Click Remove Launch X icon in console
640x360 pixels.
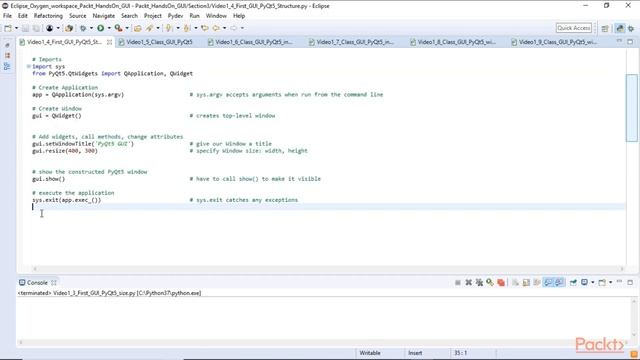pos(469,282)
